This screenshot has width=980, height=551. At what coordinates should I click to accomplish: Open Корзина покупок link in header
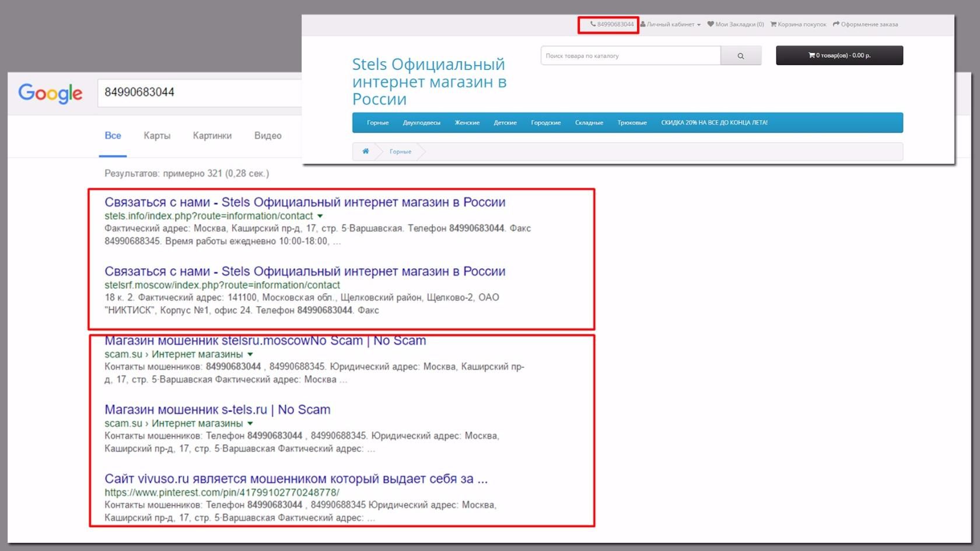[798, 24]
